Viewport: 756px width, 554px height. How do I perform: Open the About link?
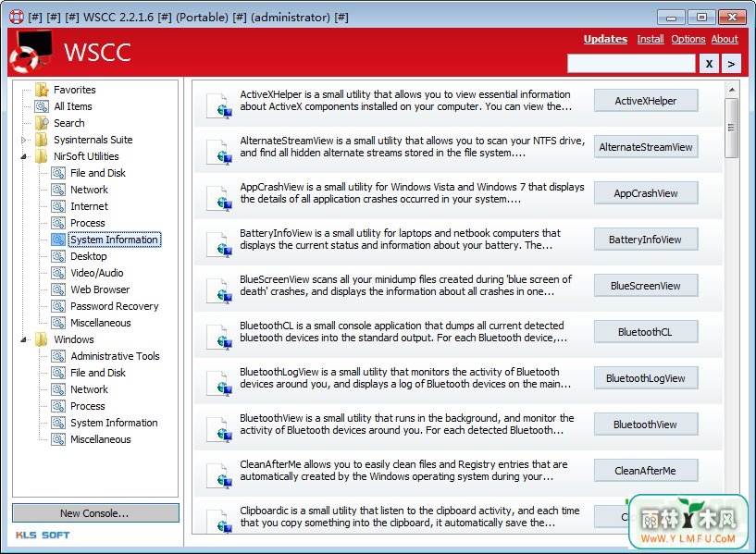pos(725,39)
